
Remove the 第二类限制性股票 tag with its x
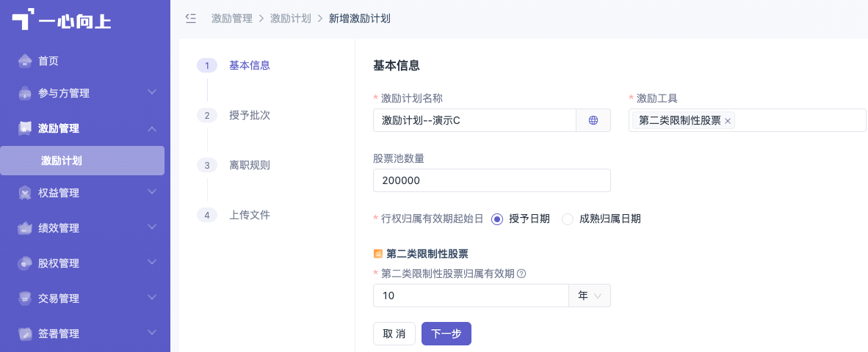(728, 121)
